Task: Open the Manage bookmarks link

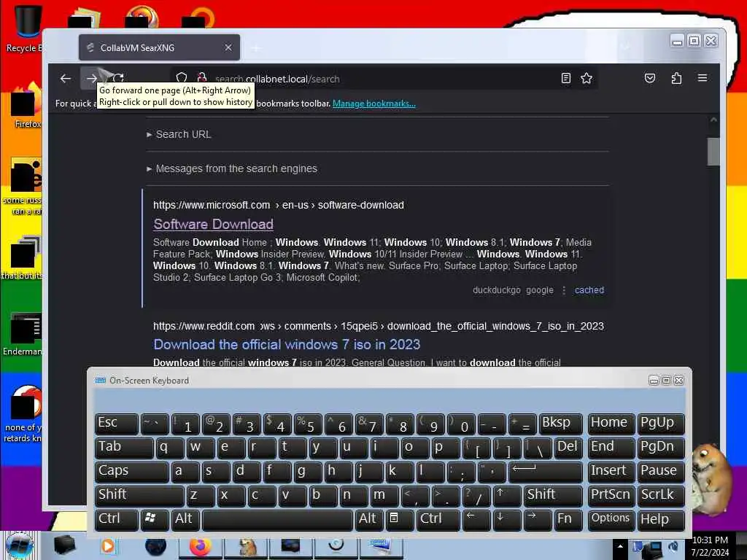Action: point(374,104)
